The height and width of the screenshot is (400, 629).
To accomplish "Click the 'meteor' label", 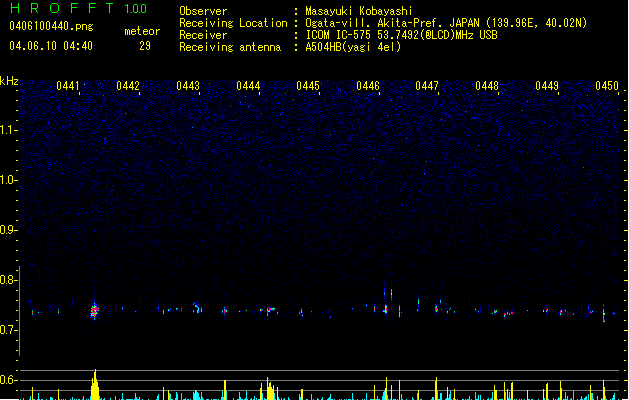I will [142, 31].
